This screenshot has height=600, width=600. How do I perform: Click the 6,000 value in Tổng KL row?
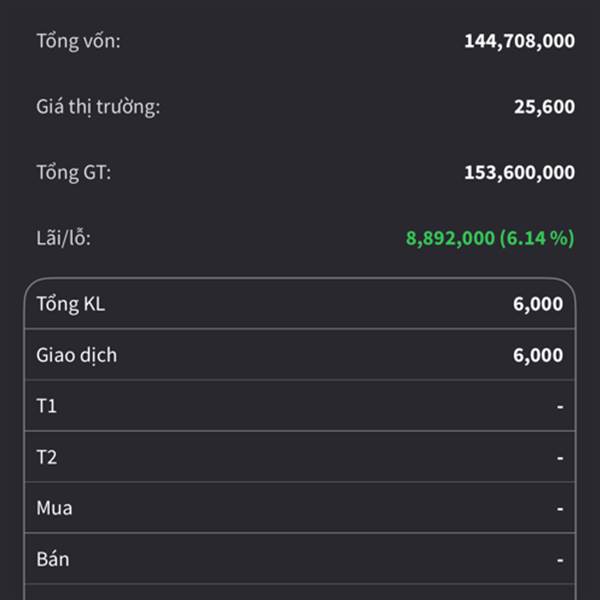538,304
